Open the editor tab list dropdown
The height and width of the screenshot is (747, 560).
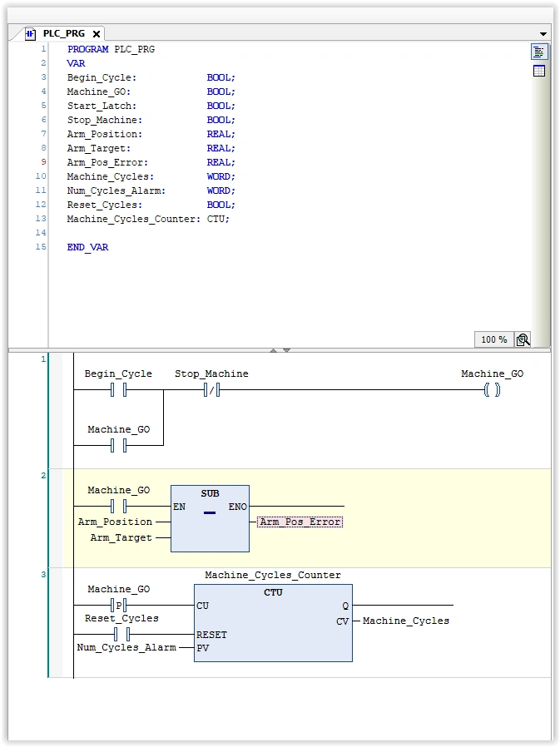click(x=543, y=34)
